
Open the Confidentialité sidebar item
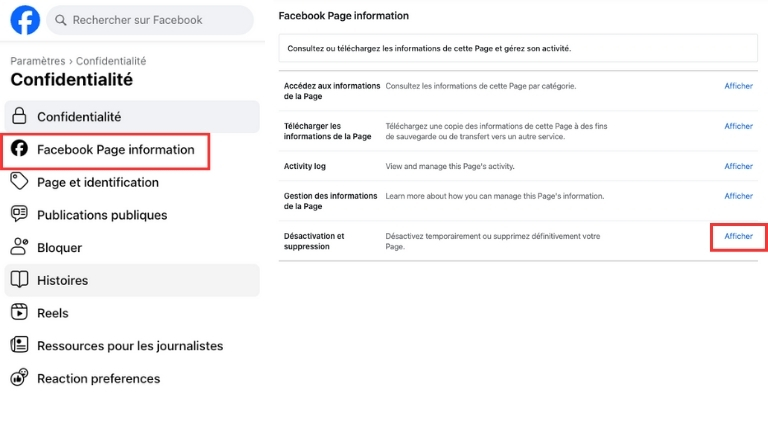pos(132,117)
